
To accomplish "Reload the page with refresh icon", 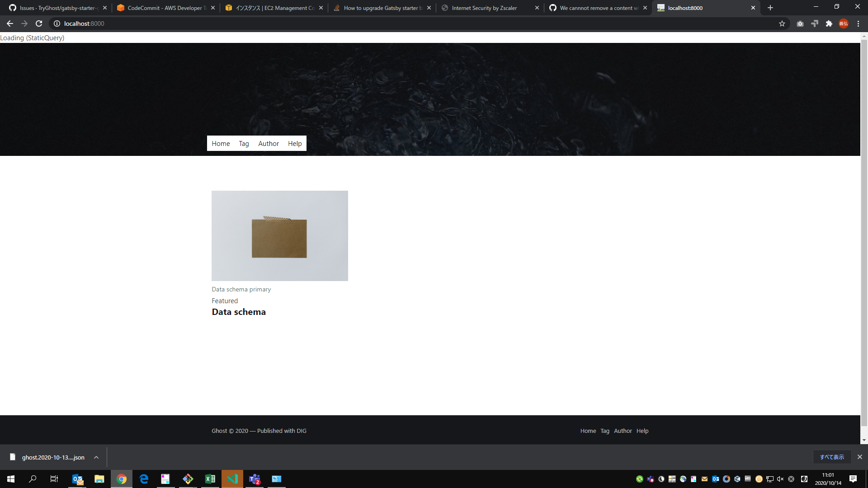I will point(39,23).
